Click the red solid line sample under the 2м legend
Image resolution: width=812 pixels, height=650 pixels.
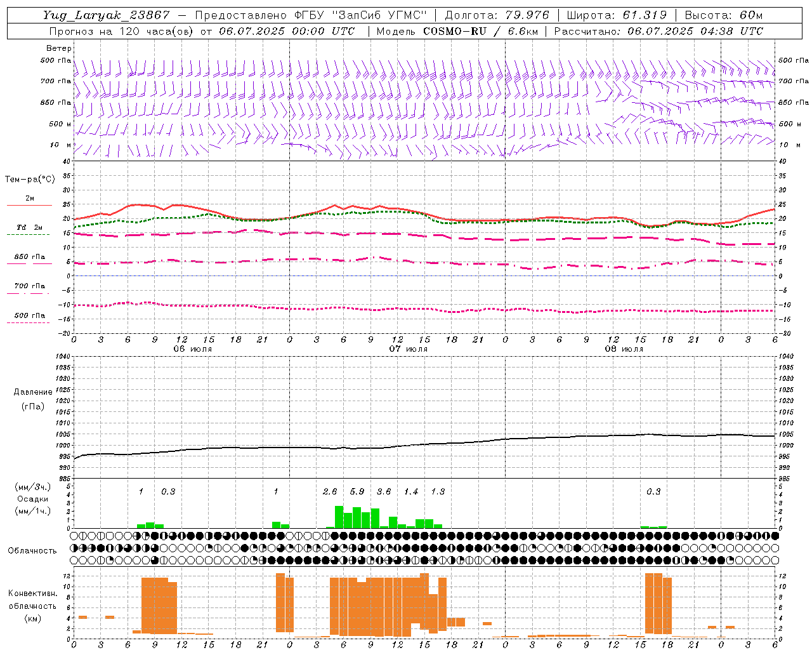pos(30,206)
